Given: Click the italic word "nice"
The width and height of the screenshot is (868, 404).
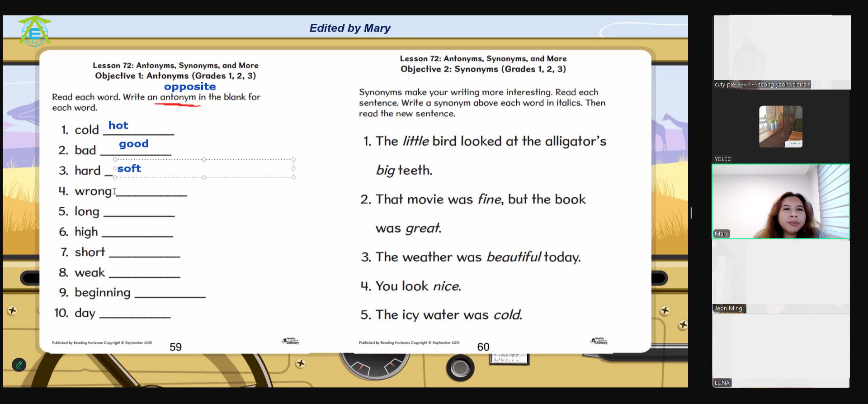Looking at the screenshot, I should (446, 286).
